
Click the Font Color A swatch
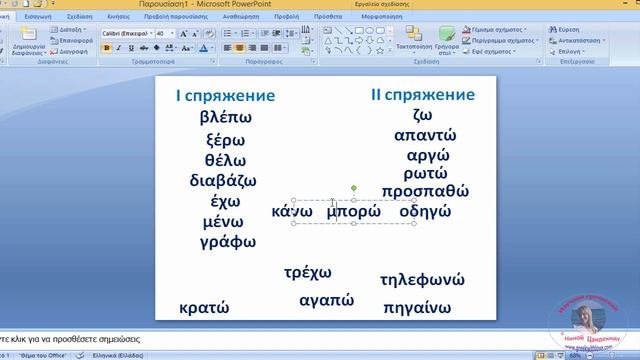(203, 48)
